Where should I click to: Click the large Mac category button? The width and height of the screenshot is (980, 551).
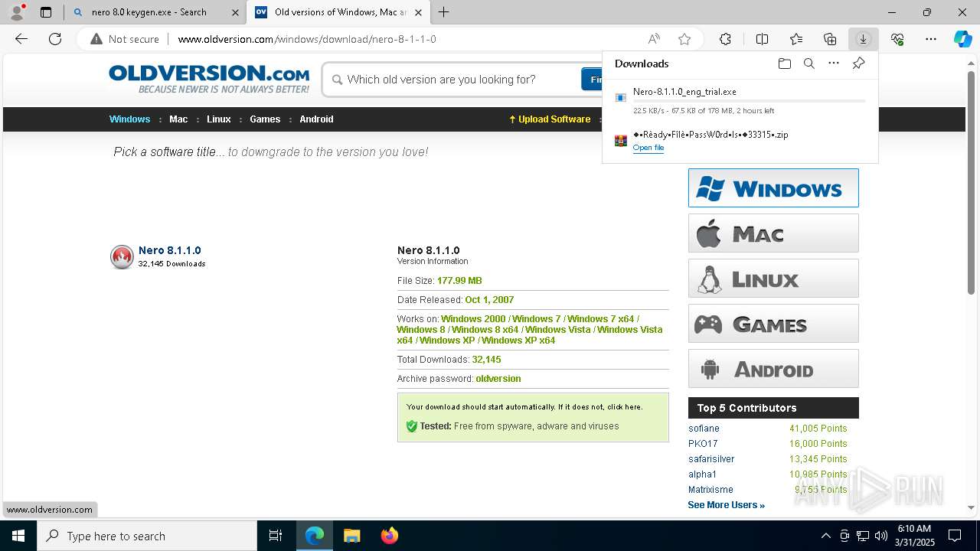[773, 233]
